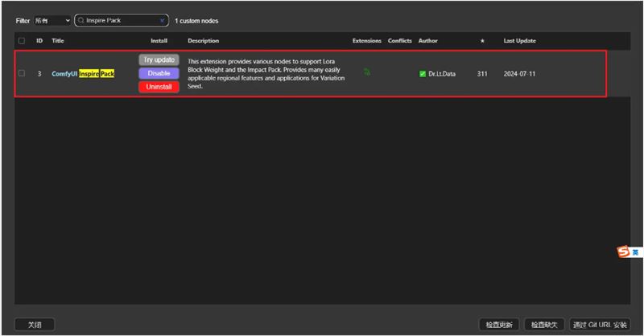Click the magnifier search icon
Image resolution: width=644 pixels, height=336 pixels.
pos(81,21)
